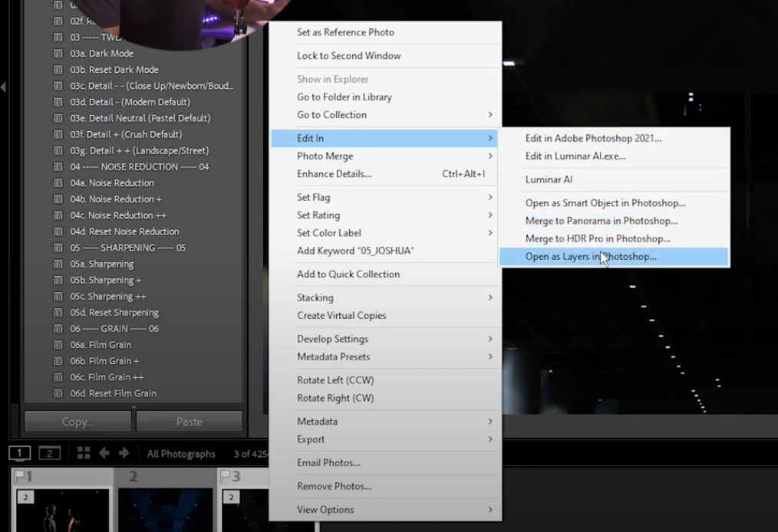Click the preset icon beside 06a. Film Grain
Image resolution: width=778 pixels, height=532 pixels.
tap(56, 344)
